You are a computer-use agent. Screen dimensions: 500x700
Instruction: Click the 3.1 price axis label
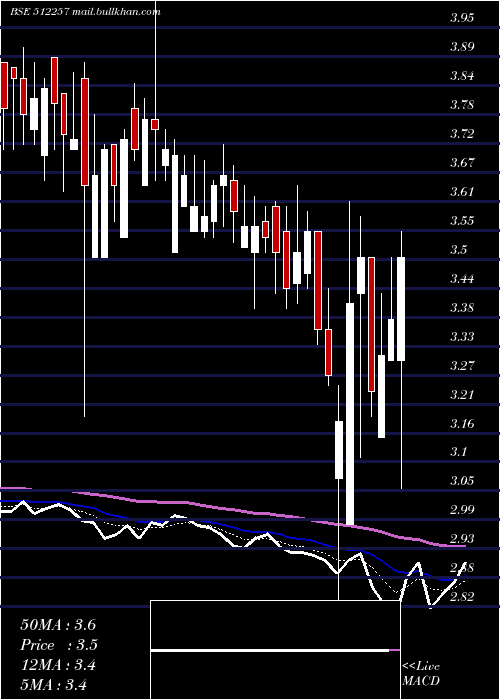tap(459, 452)
